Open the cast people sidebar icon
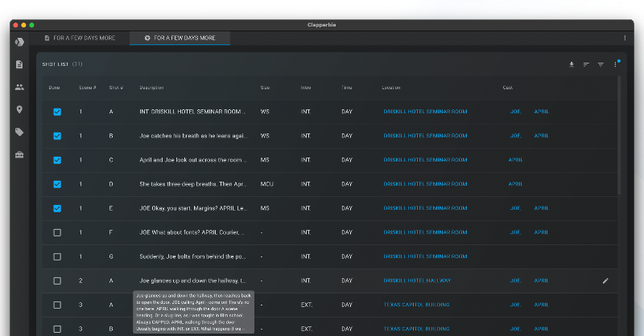The image size is (644, 336). (x=19, y=87)
